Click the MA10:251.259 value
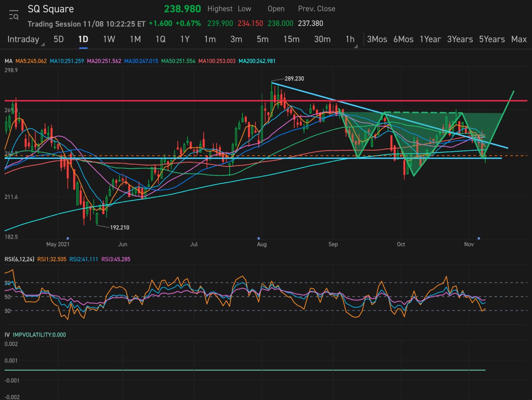The height and width of the screenshot is (400, 532). [67, 61]
